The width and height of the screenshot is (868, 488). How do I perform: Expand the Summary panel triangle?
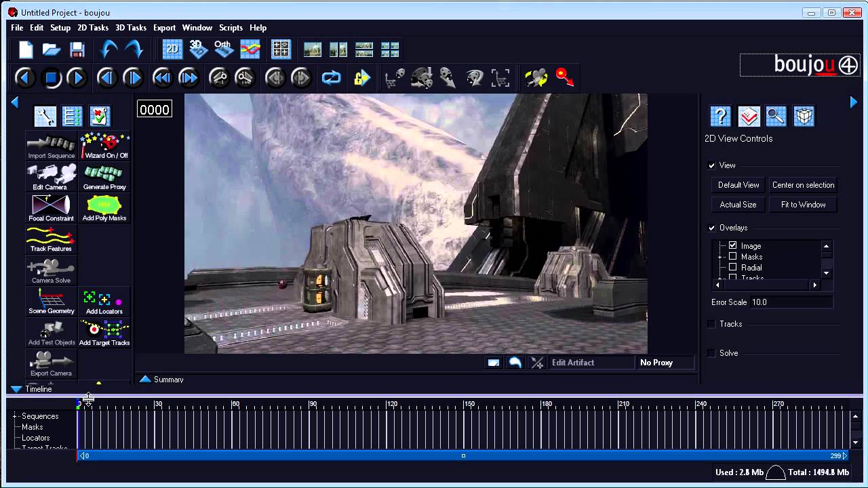tap(145, 380)
